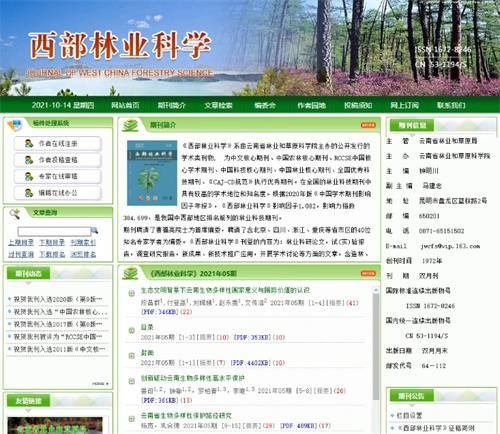Open news item 祝贺我刊被评为RCCSE中国
The height and width of the screenshot is (434, 500).
[x=58, y=337]
